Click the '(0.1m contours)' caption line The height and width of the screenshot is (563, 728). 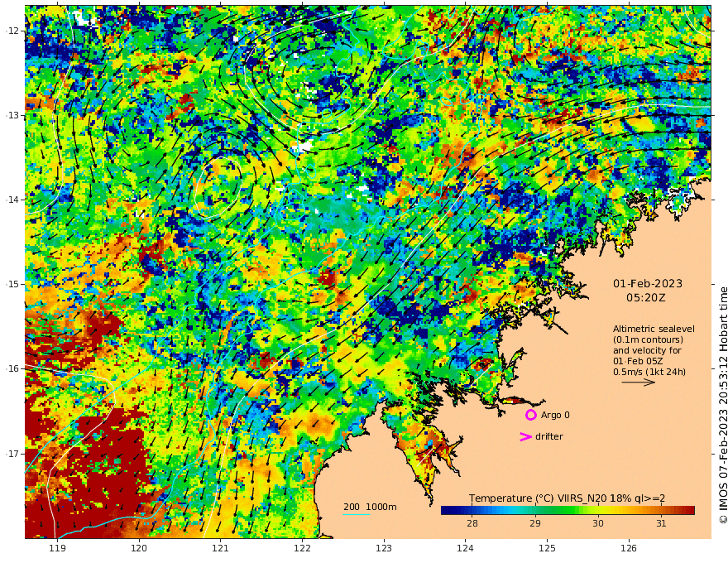point(648,339)
